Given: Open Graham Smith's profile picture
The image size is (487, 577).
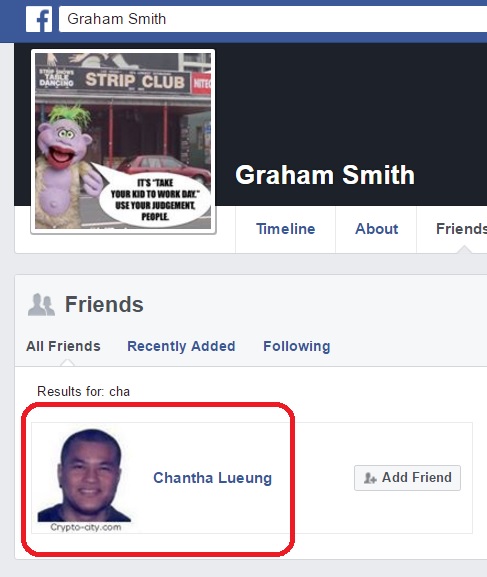Looking at the screenshot, I should (123, 141).
